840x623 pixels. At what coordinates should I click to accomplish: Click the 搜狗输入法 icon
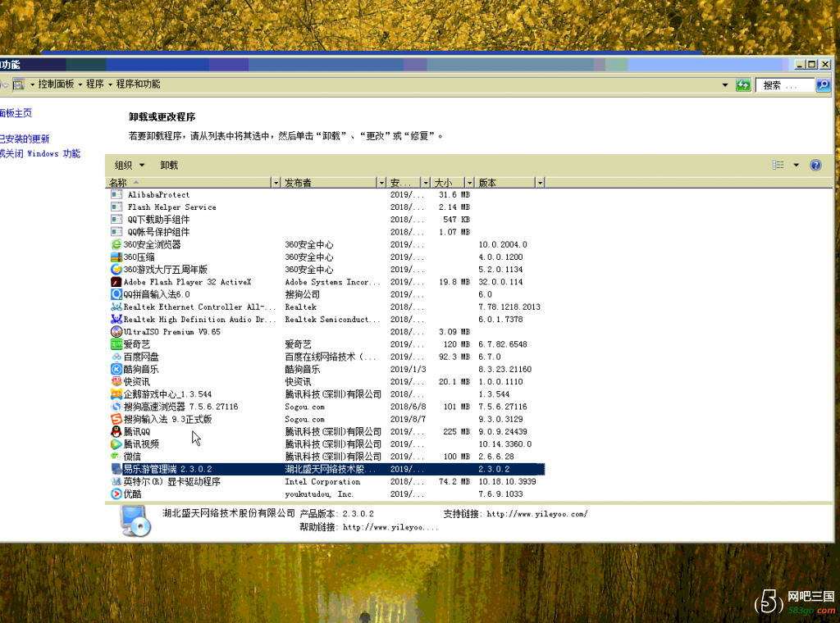pyautogui.click(x=116, y=419)
